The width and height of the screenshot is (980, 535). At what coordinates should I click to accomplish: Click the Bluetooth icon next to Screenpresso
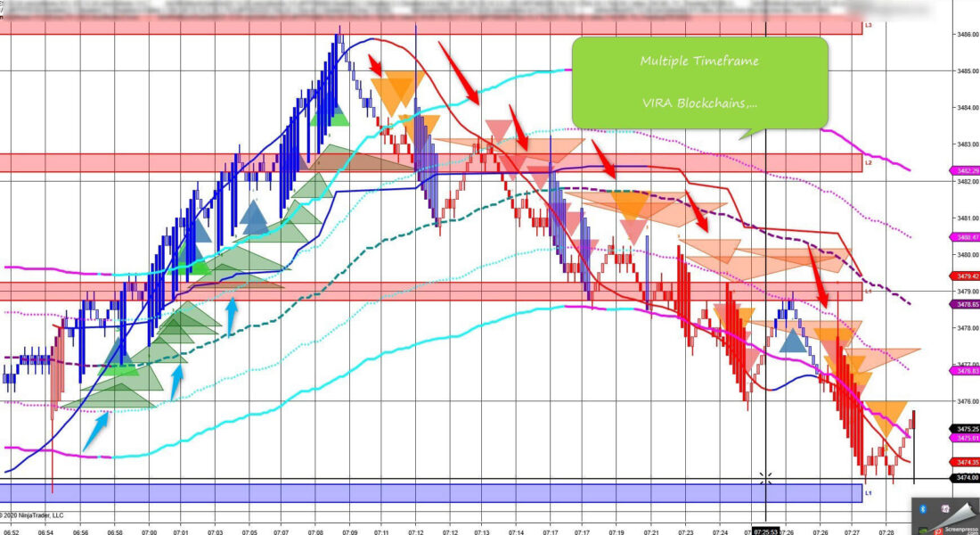pos(921,508)
